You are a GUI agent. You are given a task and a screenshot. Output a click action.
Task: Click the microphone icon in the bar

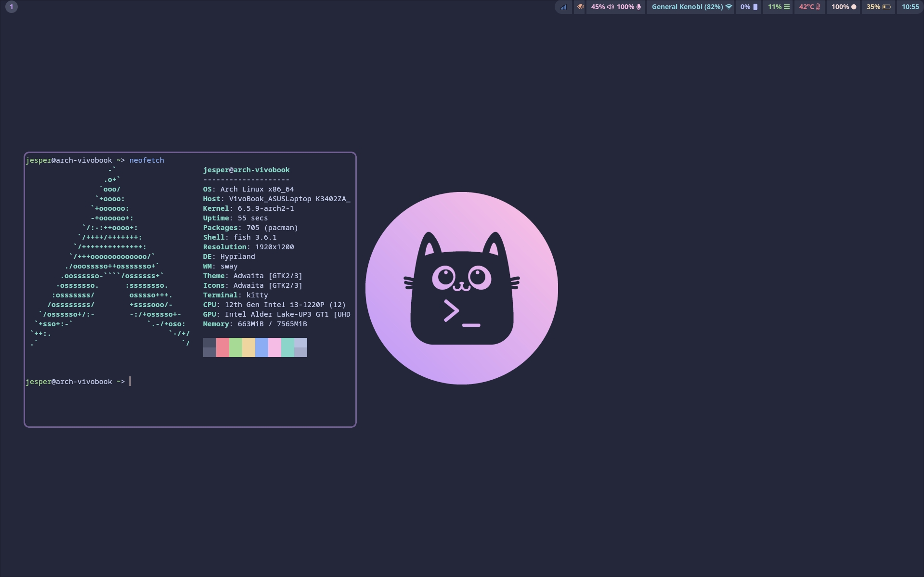tap(639, 7)
